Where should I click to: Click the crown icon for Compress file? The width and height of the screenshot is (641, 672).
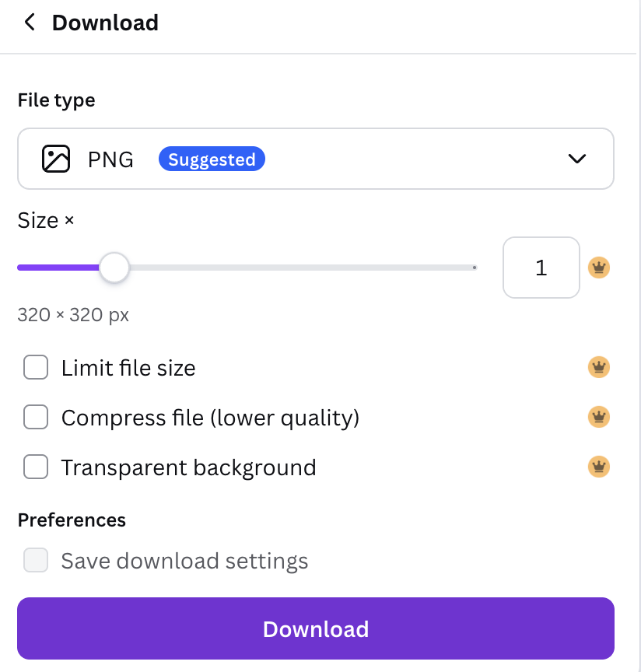[599, 418]
